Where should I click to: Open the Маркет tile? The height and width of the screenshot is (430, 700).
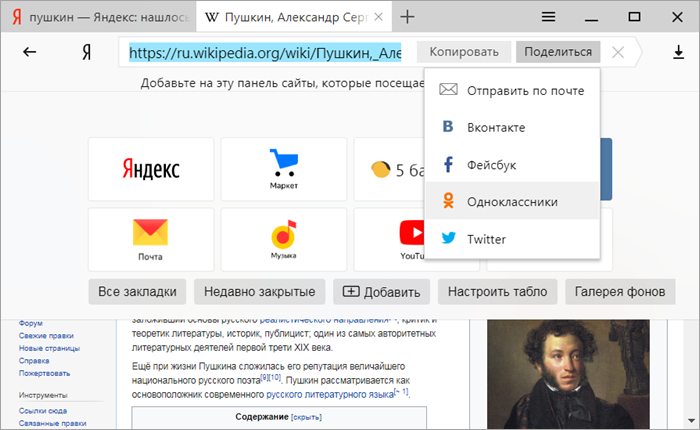(283, 169)
